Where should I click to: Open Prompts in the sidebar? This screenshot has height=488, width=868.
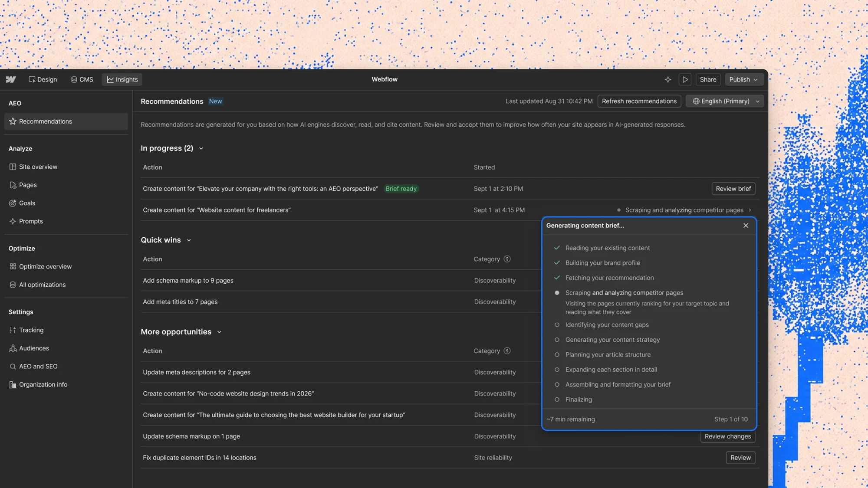point(66,221)
